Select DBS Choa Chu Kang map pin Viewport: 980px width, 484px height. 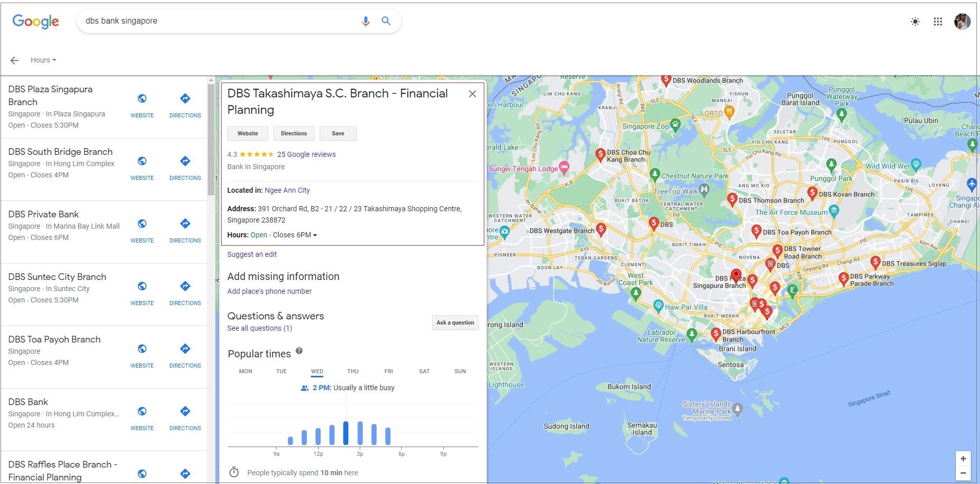pos(600,155)
